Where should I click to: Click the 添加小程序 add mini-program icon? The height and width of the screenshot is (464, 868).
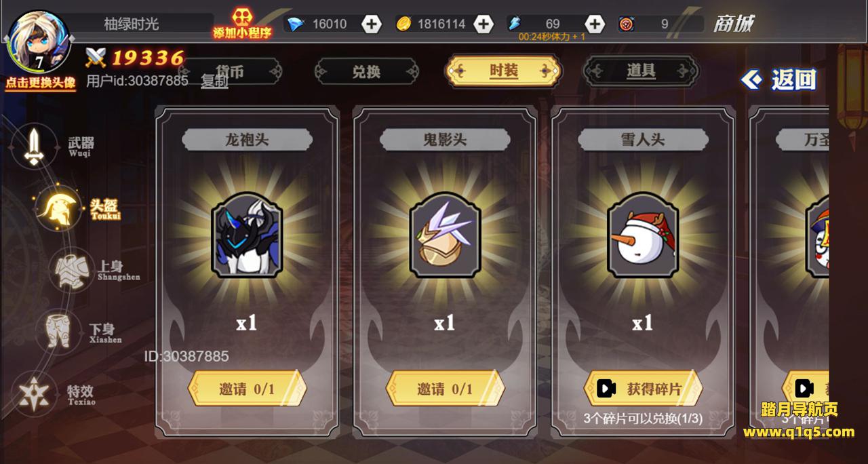tap(243, 23)
